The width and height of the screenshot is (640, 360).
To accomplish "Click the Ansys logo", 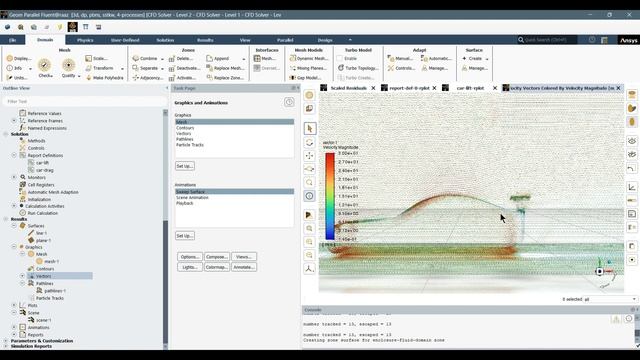I will (x=629, y=40).
